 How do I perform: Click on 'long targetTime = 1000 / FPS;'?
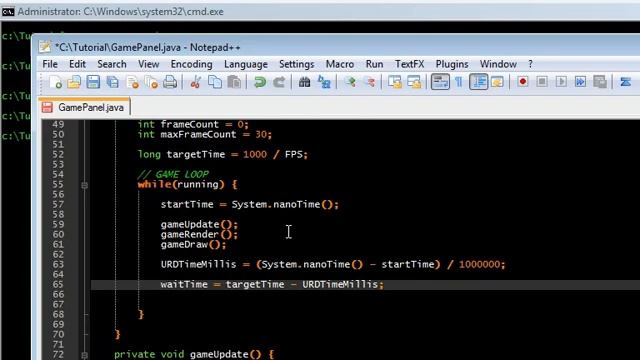(223, 155)
